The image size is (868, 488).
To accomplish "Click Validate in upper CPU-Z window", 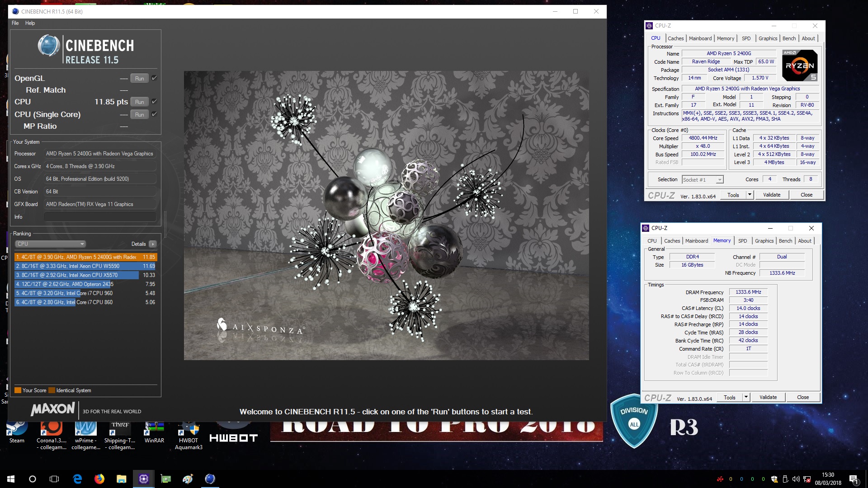I will (772, 195).
